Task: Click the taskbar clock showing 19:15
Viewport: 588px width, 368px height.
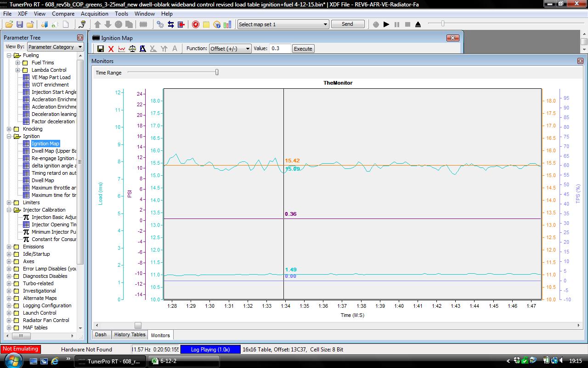Action: click(x=575, y=361)
